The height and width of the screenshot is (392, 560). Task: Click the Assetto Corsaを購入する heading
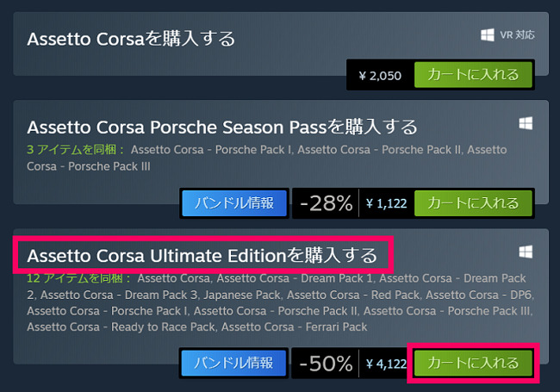131,39
